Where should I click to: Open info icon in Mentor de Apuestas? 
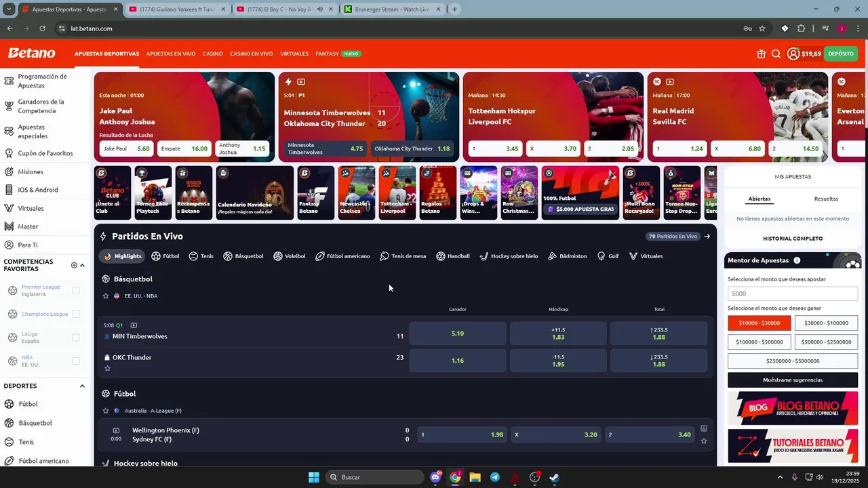[797, 260]
